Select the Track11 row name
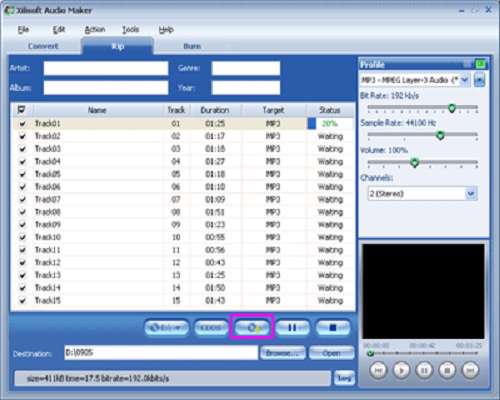 click(48, 250)
